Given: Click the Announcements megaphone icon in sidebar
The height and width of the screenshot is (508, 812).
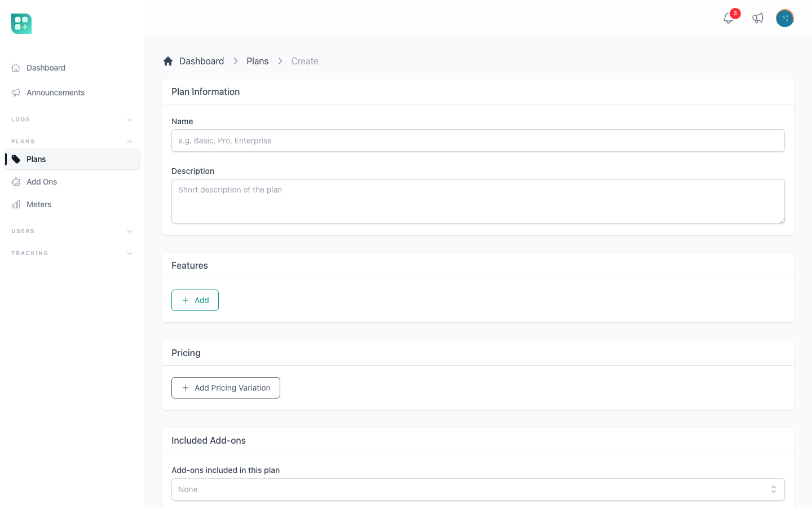Looking at the screenshot, I should (x=16, y=93).
